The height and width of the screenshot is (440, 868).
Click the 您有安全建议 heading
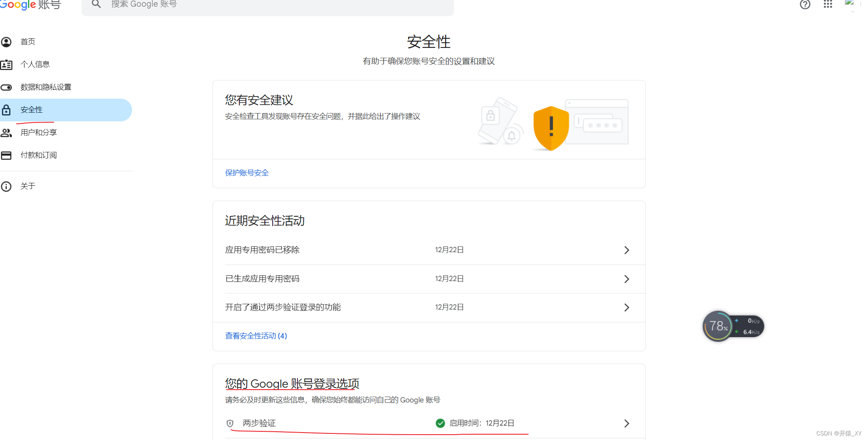pyautogui.click(x=259, y=100)
